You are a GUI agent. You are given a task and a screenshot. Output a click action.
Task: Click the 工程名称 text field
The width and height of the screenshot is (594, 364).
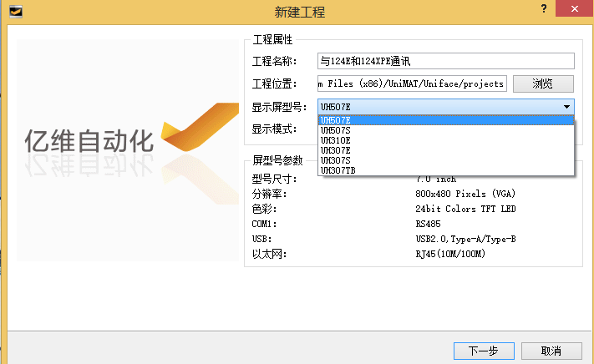click(x=446, y=61)
